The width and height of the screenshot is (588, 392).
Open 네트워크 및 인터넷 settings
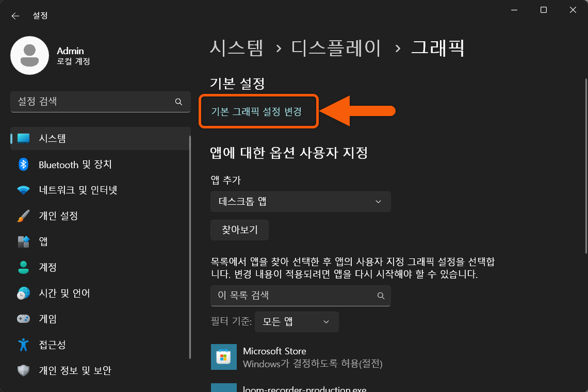point(23,190)
